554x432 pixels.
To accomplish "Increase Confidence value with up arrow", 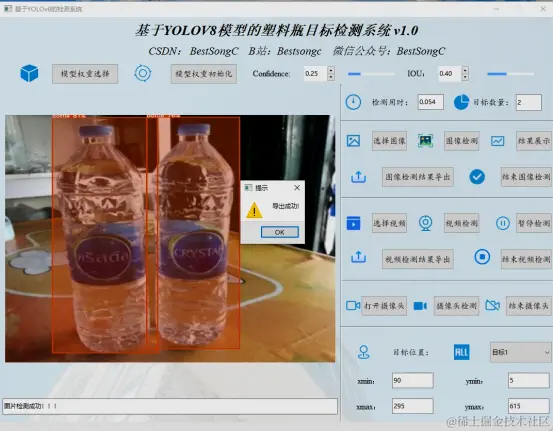I will coord(331,70).
